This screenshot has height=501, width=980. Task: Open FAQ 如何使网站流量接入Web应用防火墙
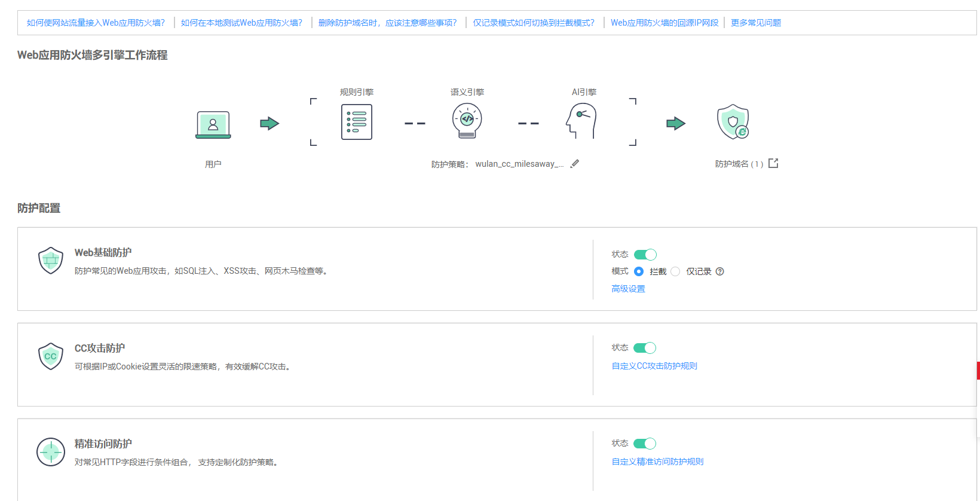coord(96,23)
